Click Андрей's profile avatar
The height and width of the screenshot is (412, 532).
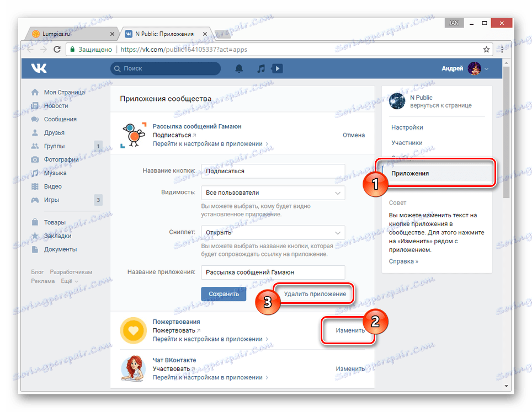(474, 68)
